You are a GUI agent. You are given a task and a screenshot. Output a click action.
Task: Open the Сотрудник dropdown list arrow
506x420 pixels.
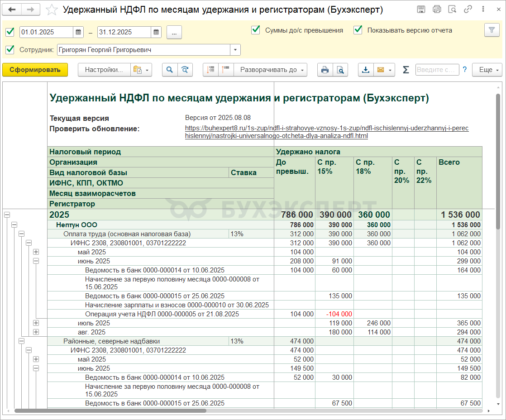(x=235, y=50)
